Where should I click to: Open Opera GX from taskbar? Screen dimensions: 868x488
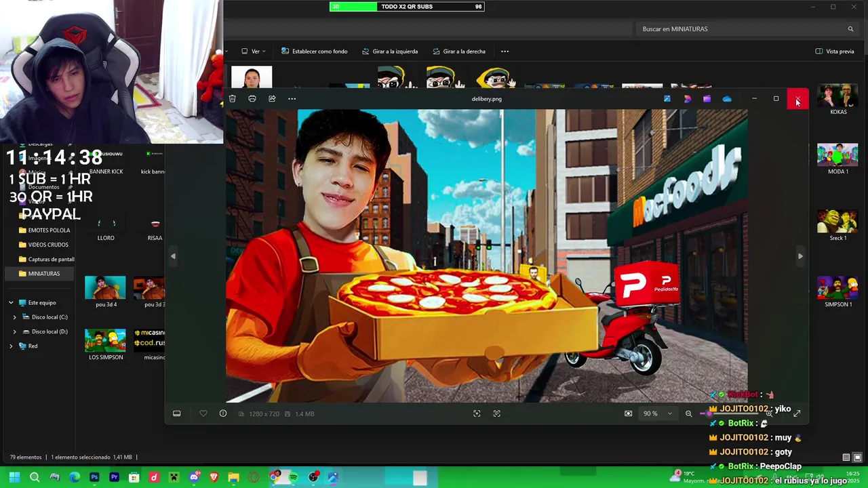(254, 477)
